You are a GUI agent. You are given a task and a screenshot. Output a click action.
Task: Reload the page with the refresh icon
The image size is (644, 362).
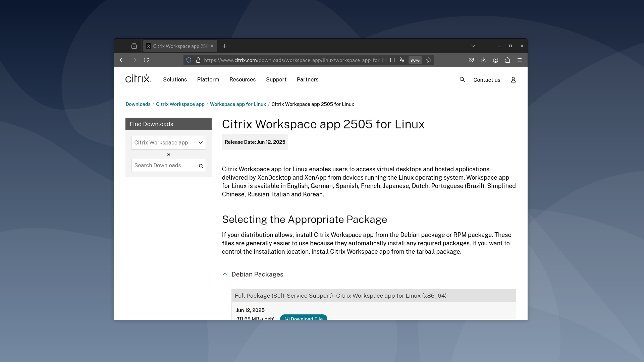point(146,60)
